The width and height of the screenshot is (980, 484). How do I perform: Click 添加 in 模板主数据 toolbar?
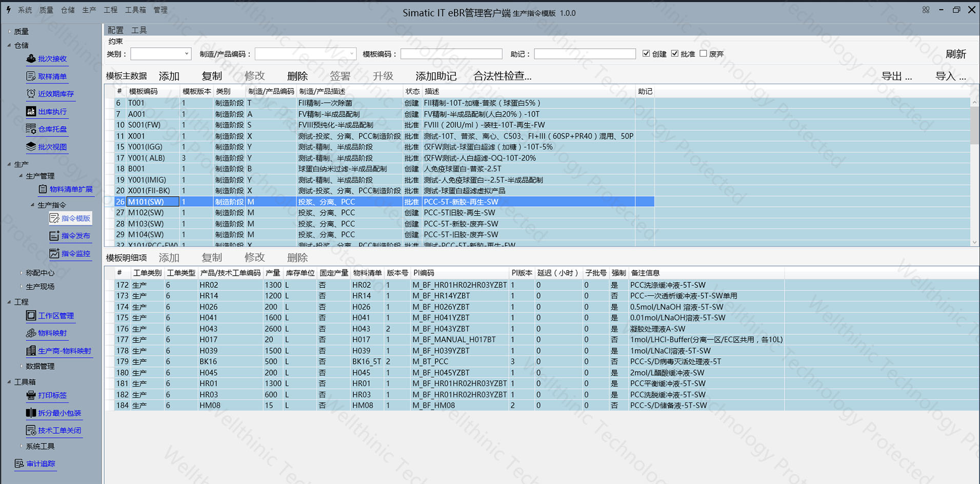click(x=169, y=76)
